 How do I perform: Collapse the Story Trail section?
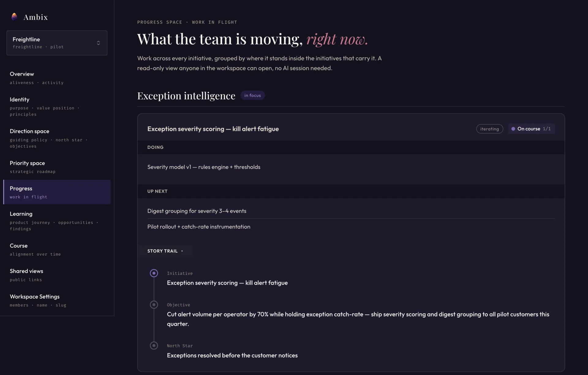tap(165, 251)
